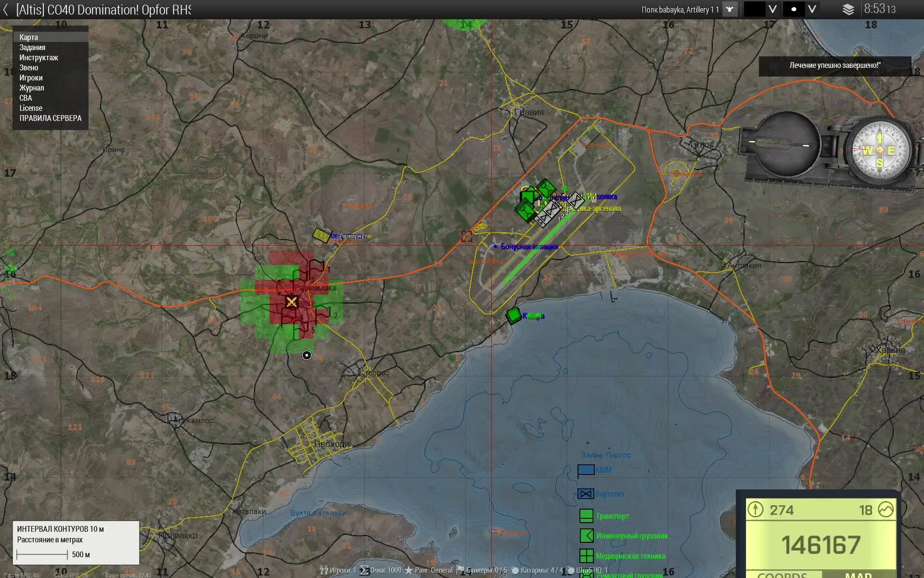Toggle map texture layers icon
The image size is (924, 578).
848,9
